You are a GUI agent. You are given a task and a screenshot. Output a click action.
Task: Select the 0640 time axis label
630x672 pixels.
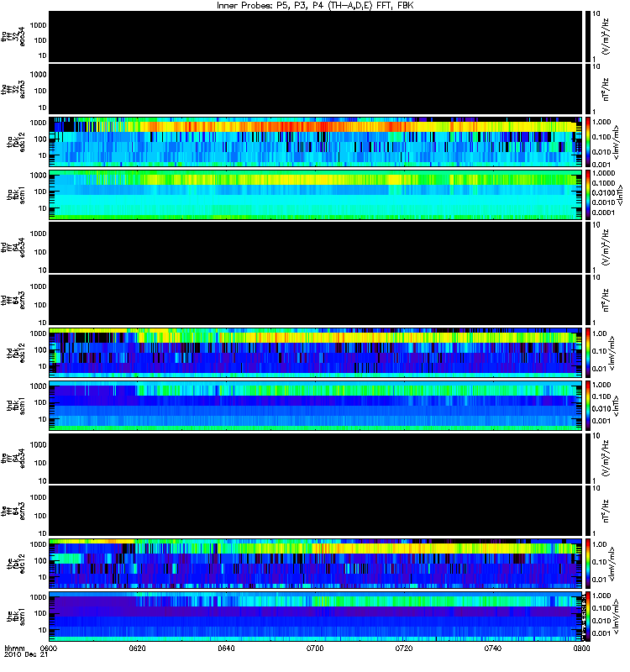(226, 648)
